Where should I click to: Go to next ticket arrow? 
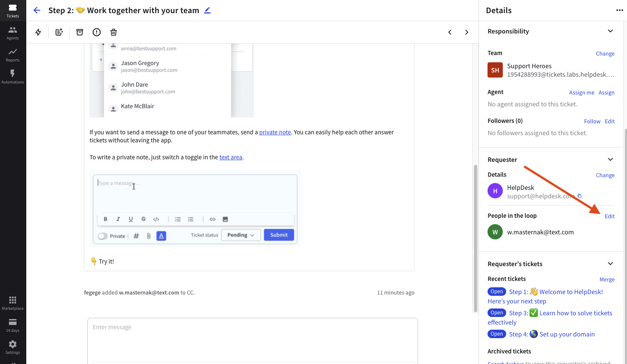[466, 32]
